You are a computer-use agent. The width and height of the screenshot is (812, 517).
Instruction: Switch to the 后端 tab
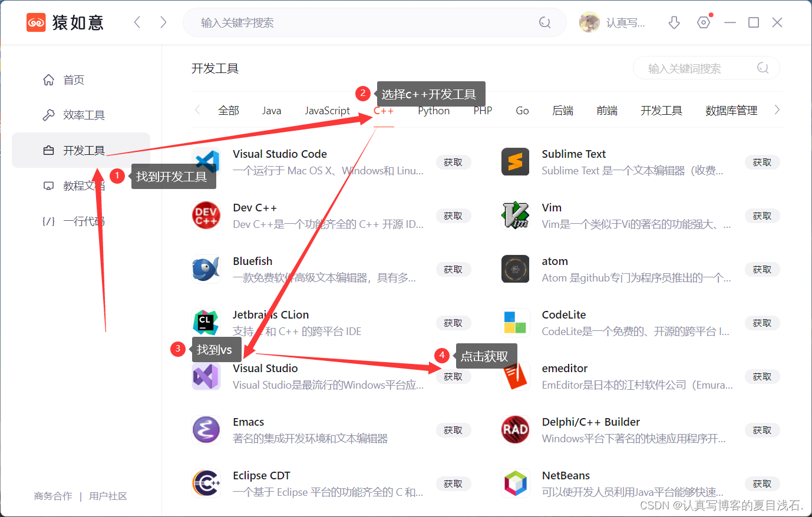[x=563, y=111]
